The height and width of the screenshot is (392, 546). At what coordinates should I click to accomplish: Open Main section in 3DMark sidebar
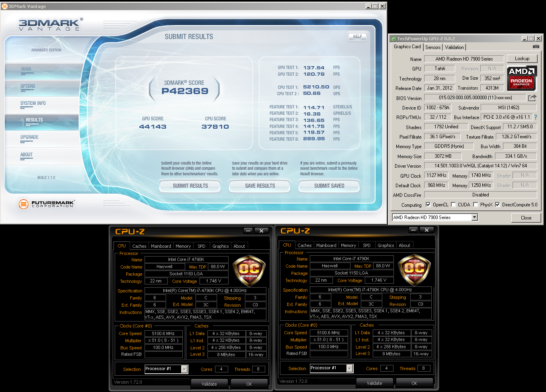click(42, 71)
